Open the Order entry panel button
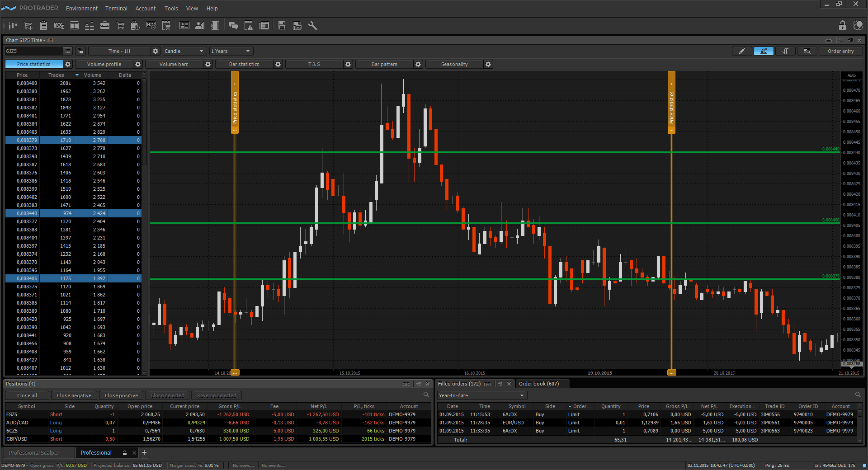 pos(841,51)
